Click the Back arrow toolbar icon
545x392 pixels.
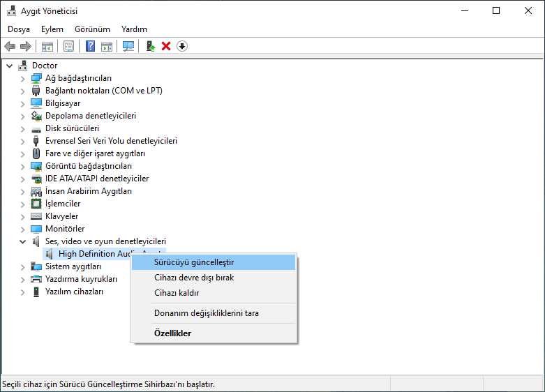click(10, 46)
